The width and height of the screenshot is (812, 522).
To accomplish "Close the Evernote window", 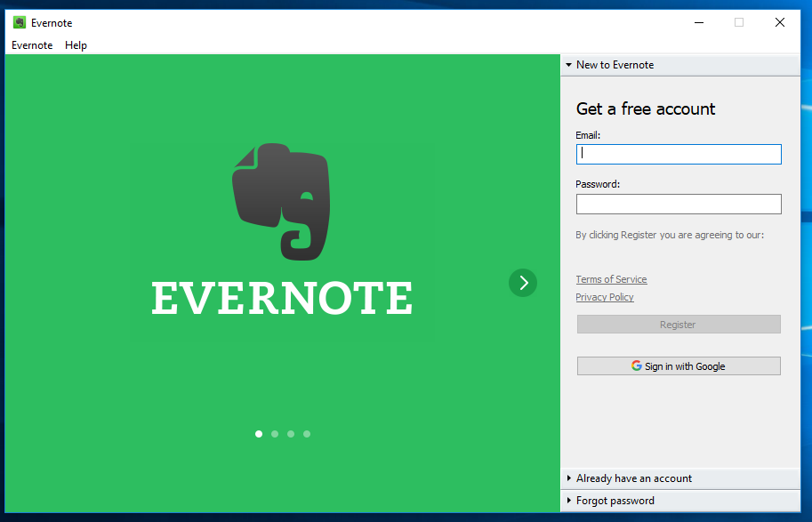I will [780, 22].
